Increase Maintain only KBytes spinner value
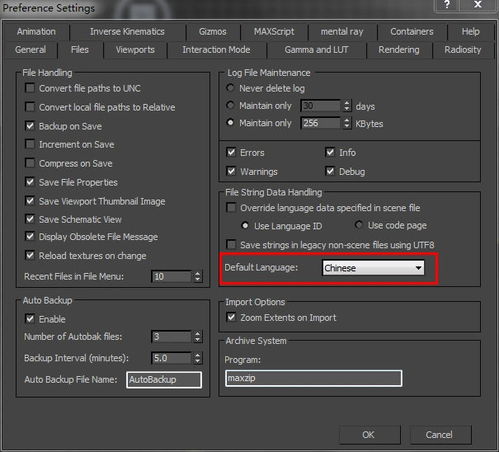This screenshot has width=499, height=452. point(347,120)
